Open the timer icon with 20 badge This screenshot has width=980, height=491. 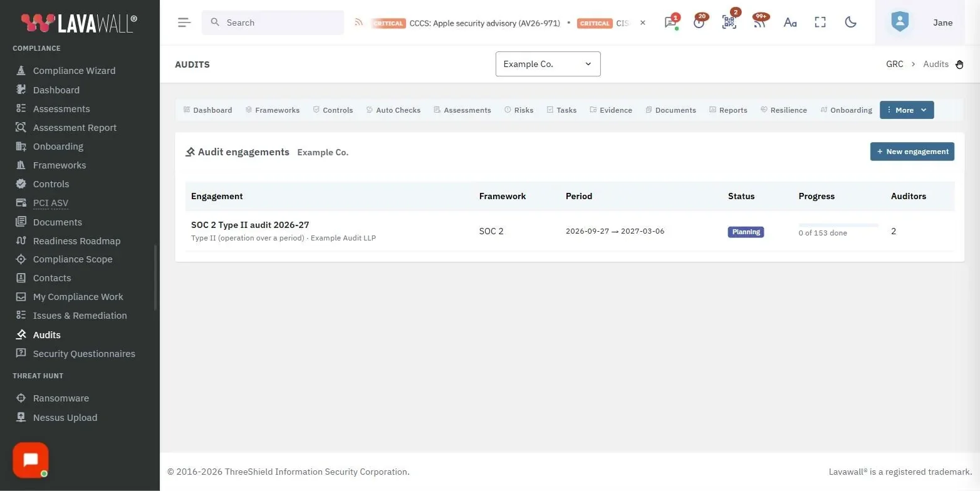pos(699,23)
